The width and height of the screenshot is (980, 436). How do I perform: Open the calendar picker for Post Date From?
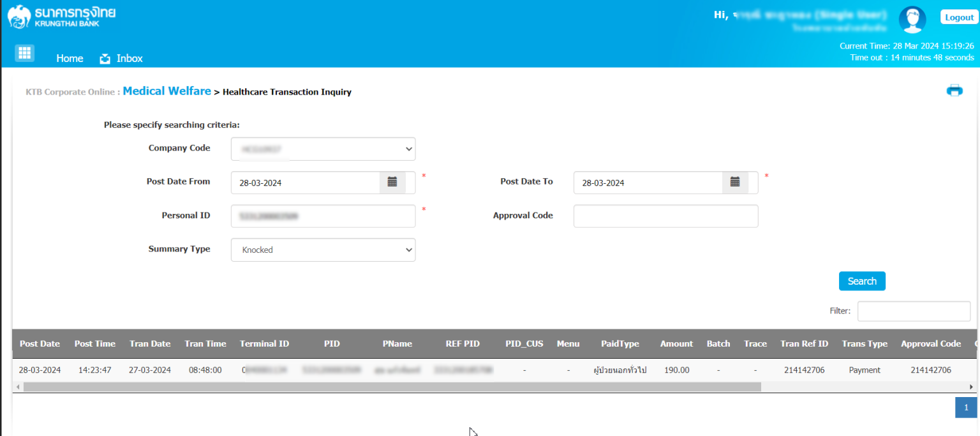pyautogui.click(x=394, y=183)
